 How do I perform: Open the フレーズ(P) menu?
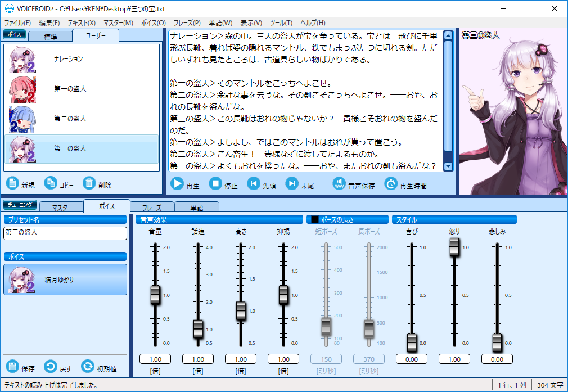(x=187, y=23)
